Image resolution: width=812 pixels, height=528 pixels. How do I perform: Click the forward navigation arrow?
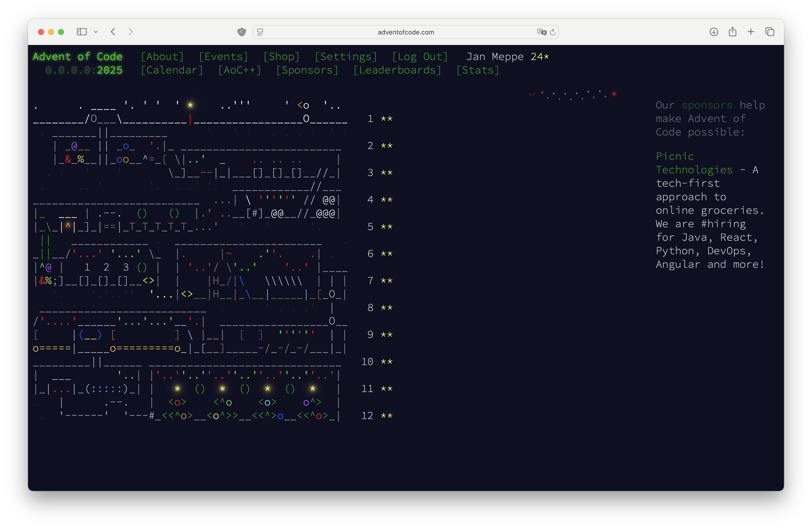[x=131, y=32]
